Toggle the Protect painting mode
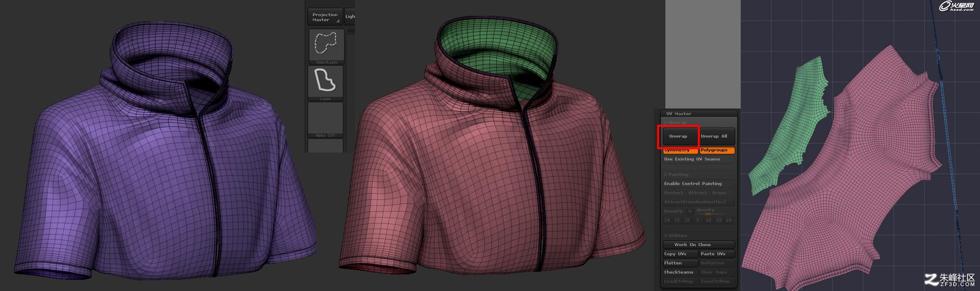Image resolution: width=980 pixels, height=291 pixels. pos(673,193)
